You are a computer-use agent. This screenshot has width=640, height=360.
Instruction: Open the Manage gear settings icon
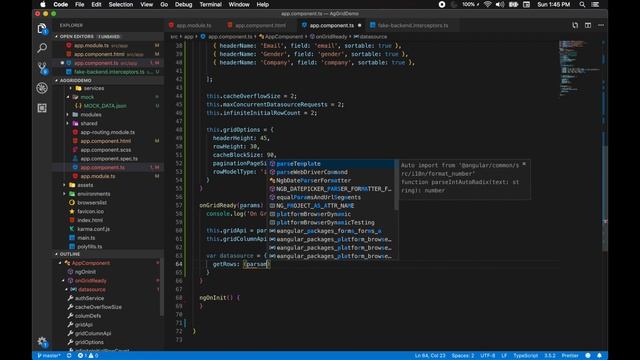click(42, 342)
